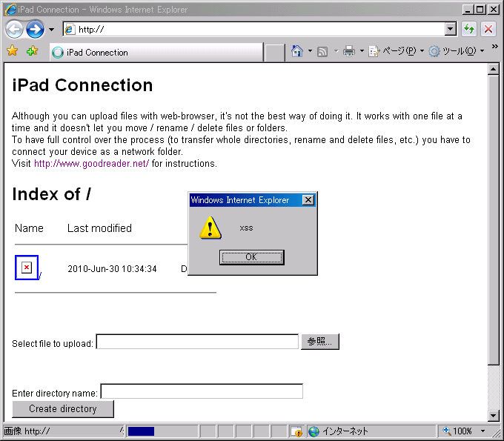Click the 100% zoom level button
Viewport: 504px width, 441px height.
[x=458, y=431]
